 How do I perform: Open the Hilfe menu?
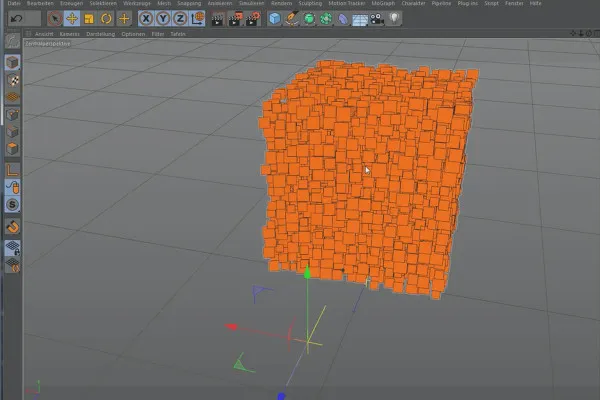tap(535, 3)
